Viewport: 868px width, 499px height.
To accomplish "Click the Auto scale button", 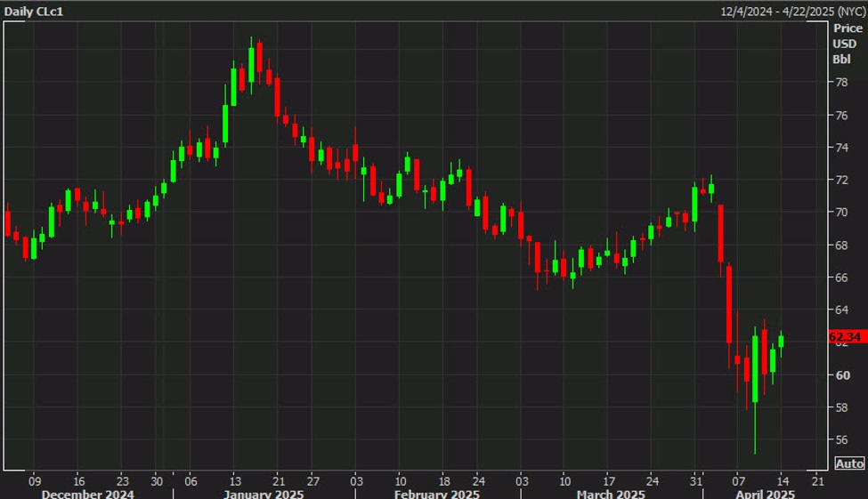I will tap(849, 463).
